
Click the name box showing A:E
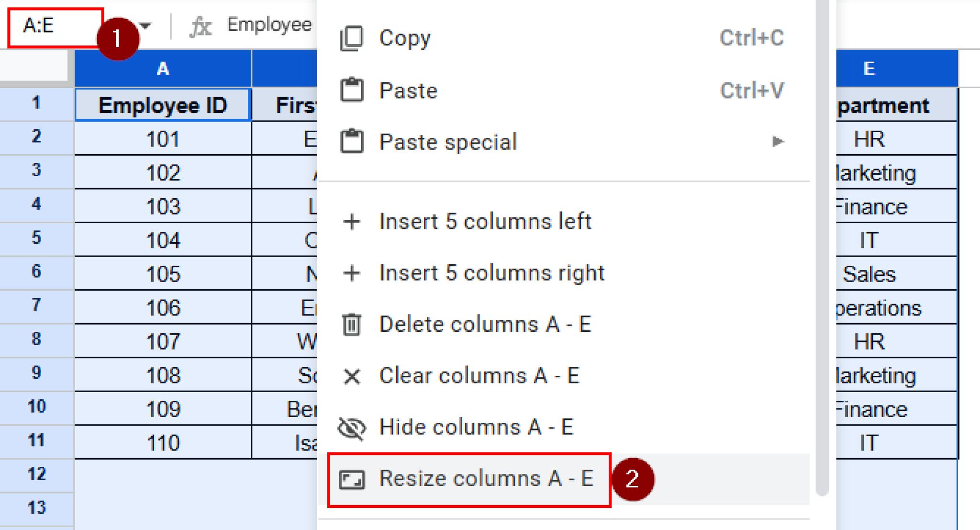tap(53, 26)
